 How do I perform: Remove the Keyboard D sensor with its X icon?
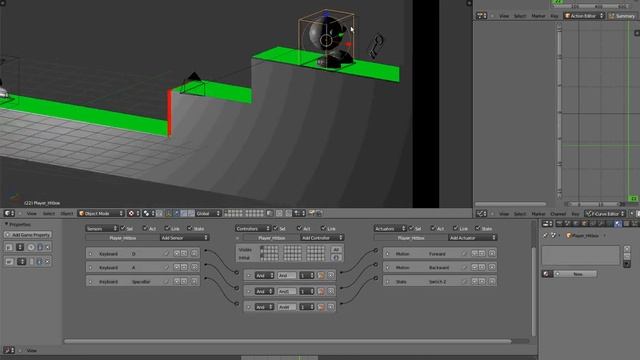[194, 253]
